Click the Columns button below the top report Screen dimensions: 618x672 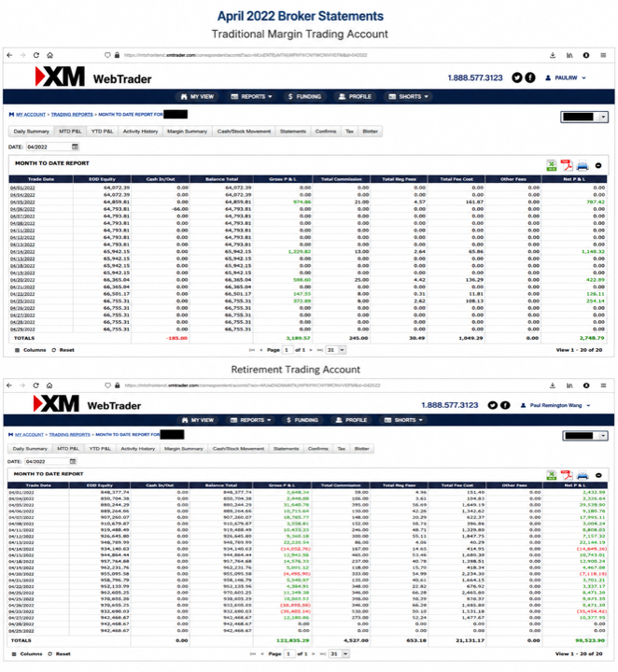(31, 350)
